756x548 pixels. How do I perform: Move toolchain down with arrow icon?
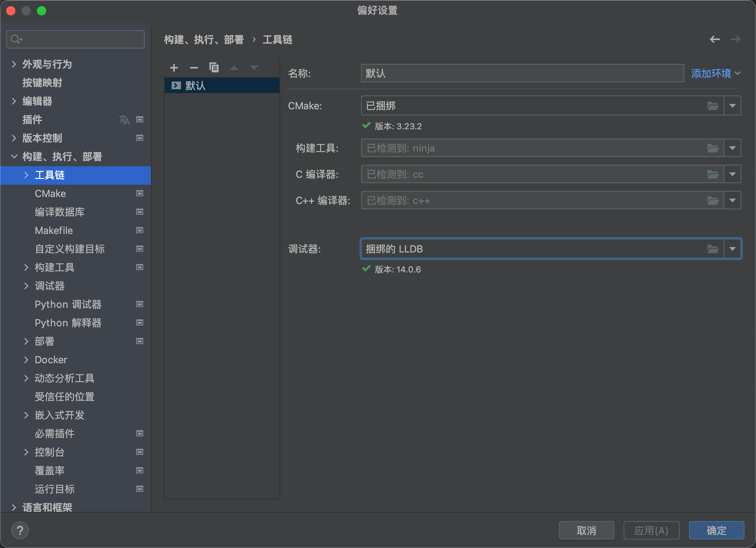click(254, 68)
